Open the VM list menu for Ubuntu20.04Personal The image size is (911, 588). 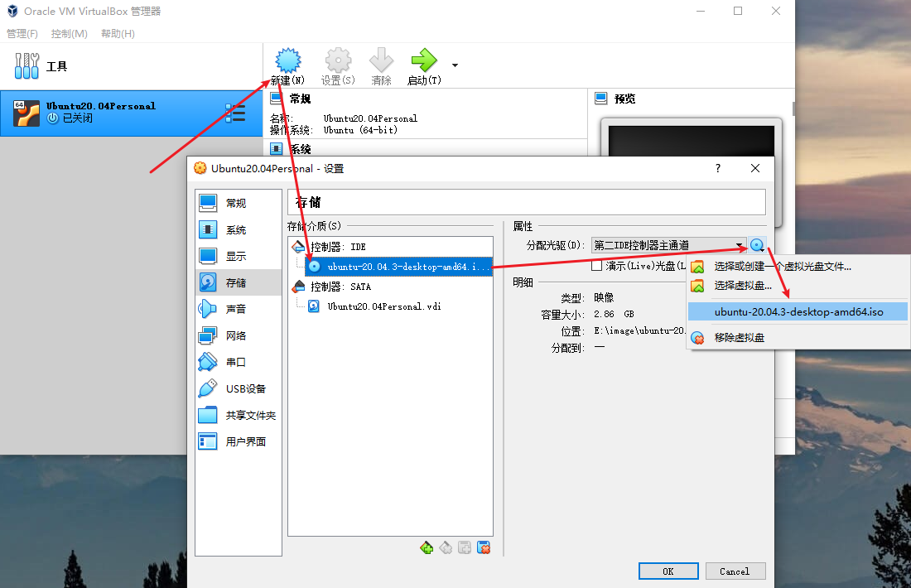tap(235, 113)
